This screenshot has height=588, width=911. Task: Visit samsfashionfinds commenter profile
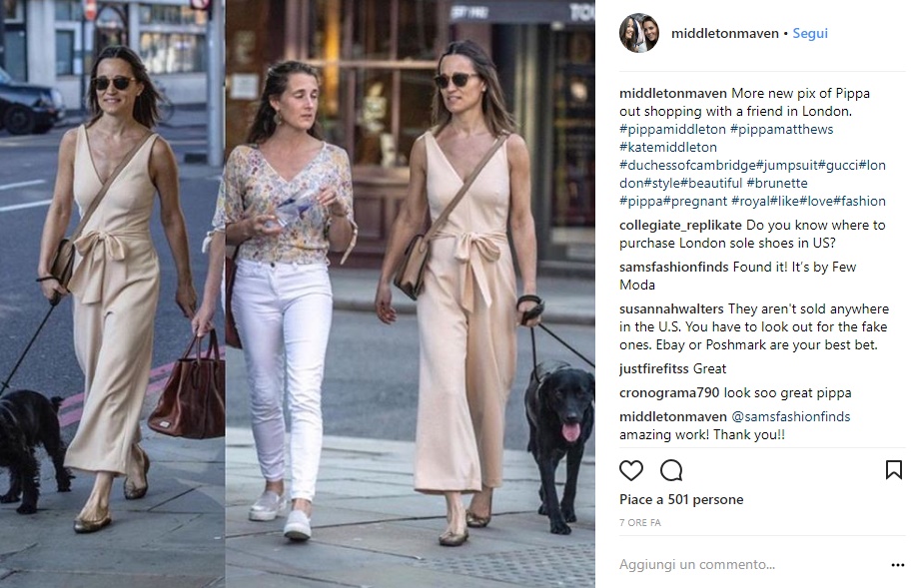(x=674, y=267)
